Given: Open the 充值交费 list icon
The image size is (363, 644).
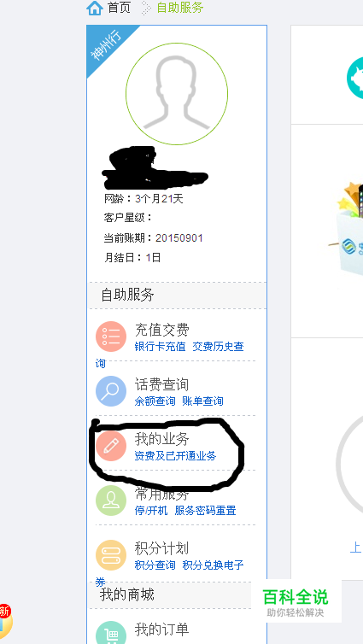Looking at the screenshot, I should (x=111, y=337).
